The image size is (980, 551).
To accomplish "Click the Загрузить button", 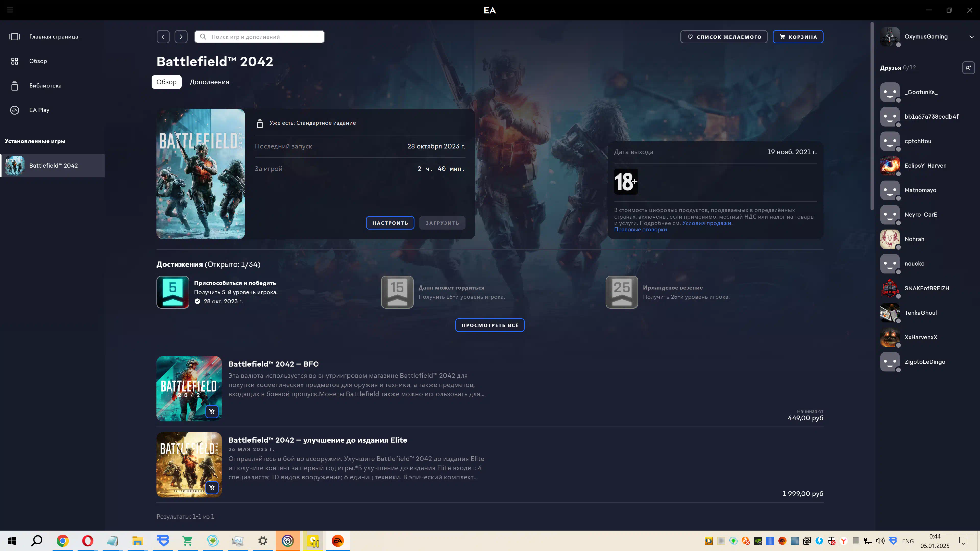I will (442, 223).
